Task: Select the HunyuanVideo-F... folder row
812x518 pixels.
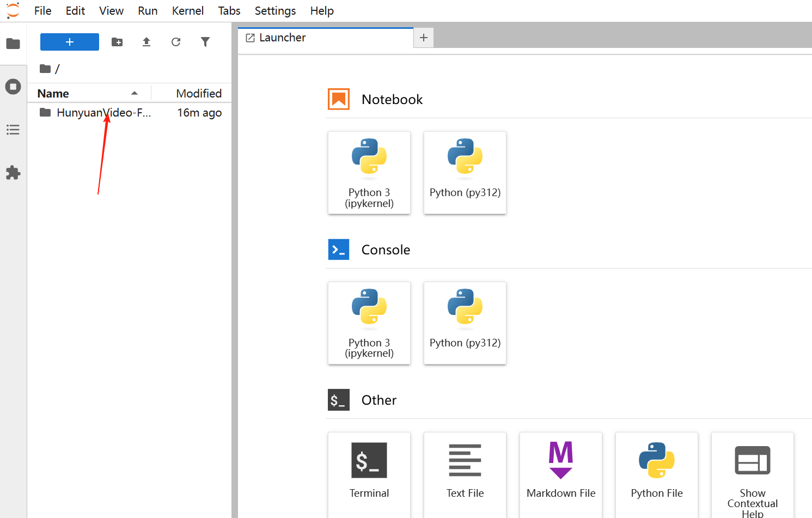Action: (x=130, y=113)
